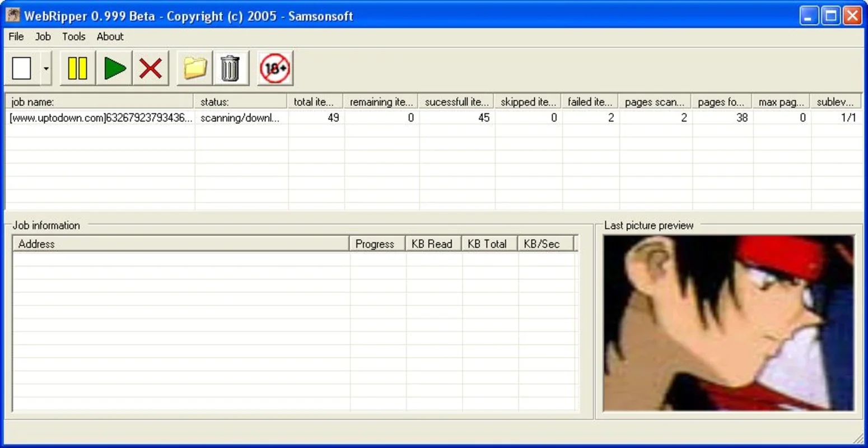
Task: Click the Progress column header
Action: (x=377, y=244)
